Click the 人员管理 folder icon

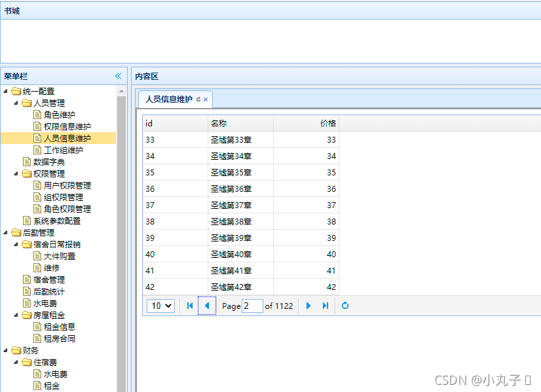[27, 103]
